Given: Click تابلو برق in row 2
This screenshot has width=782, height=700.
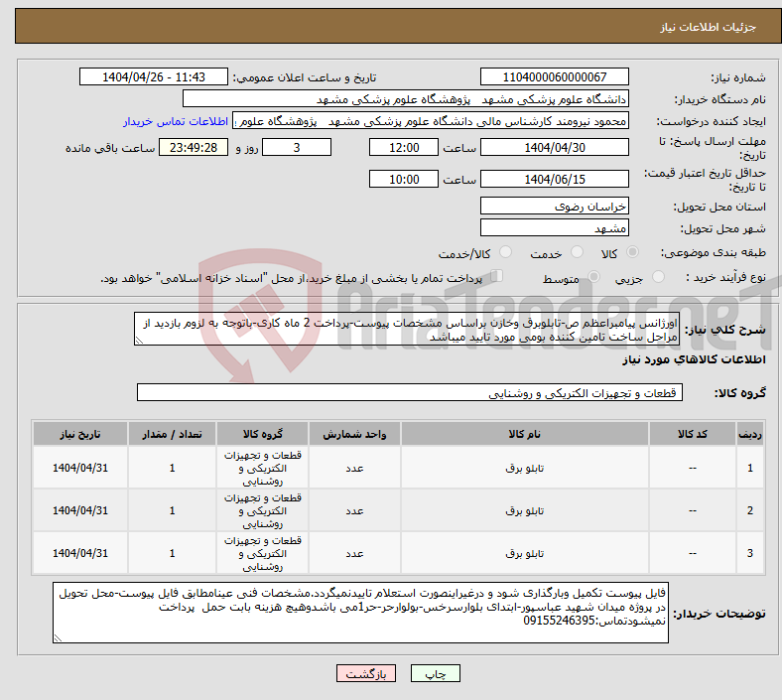Looking at the screenshot, I should click(x=525, y=511).
